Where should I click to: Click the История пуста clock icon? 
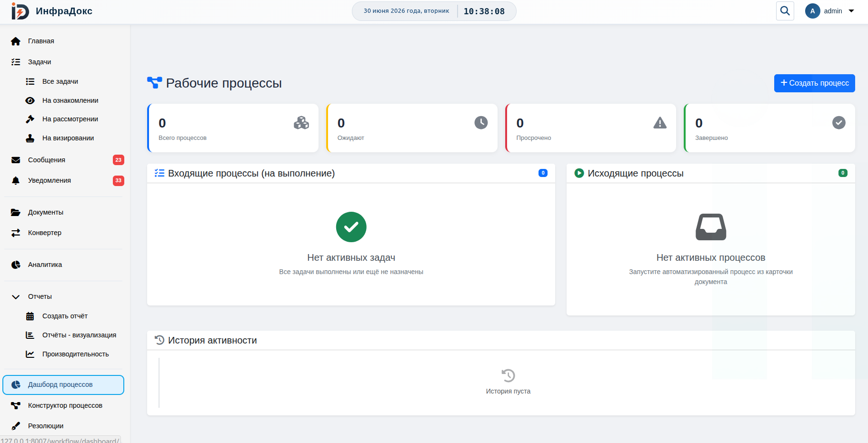click(508, 375)
